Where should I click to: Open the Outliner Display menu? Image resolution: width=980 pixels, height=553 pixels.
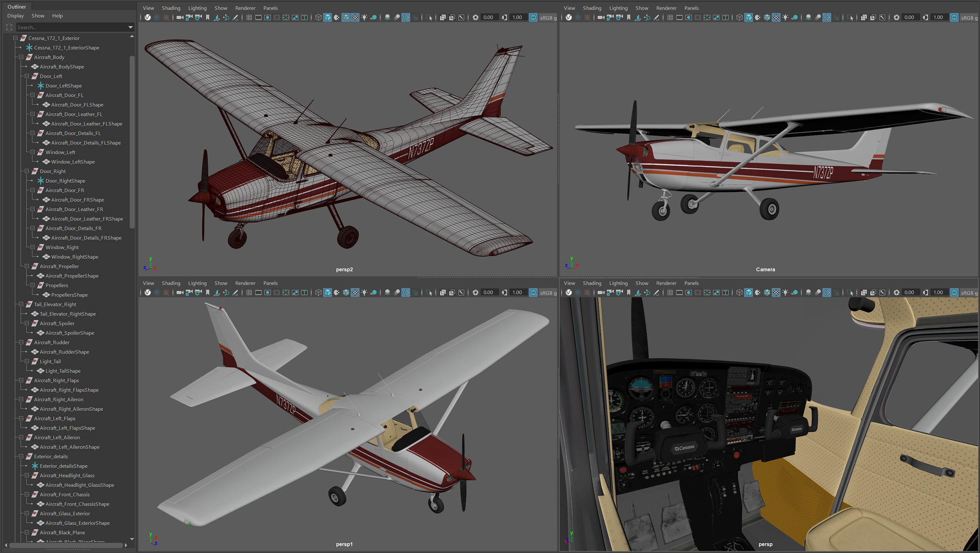point(15,16)
